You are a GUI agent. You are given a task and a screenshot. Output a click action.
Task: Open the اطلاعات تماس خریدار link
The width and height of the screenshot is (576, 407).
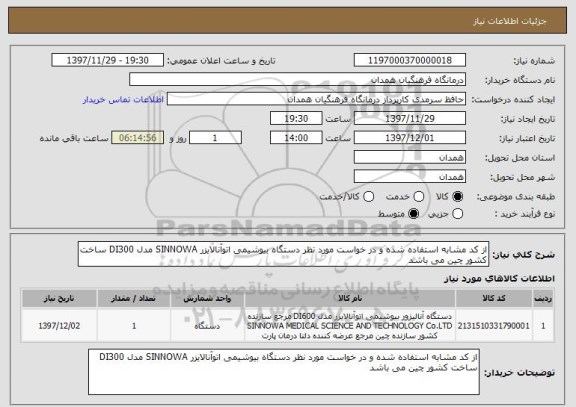[123, 100]
